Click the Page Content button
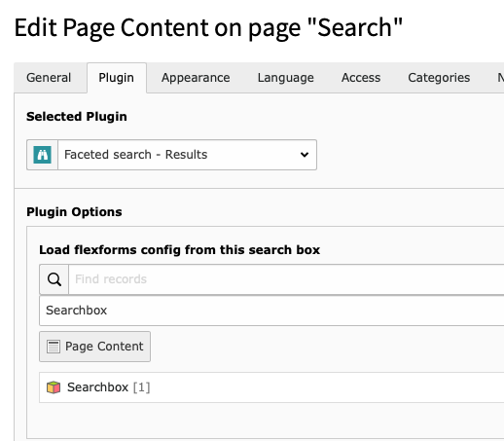Screen dimensions: 504x441 point(94,347)
